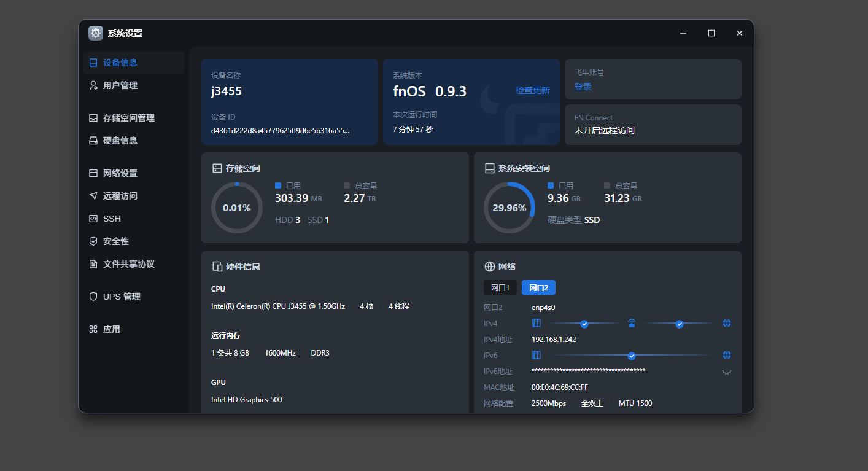Click the 29.96% system space ring

click(x=510, y=208)
